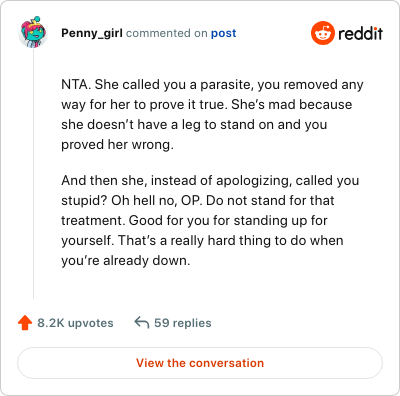Open the Penny_girl username profile
Image resolution: width=400 pixels, height=396 pixels.
(x=92, y=33)
